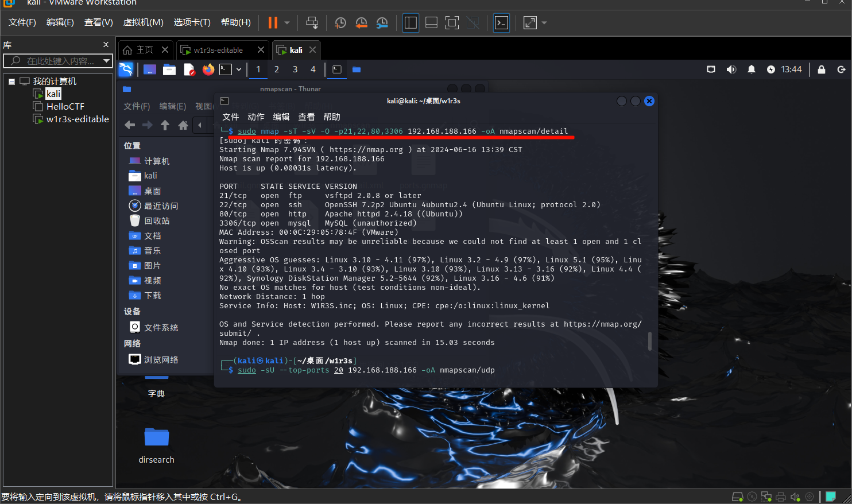This screenshot has width=852, height=504.
Task: Open VMware 文件(F) menu
Action: coord(22,22)
